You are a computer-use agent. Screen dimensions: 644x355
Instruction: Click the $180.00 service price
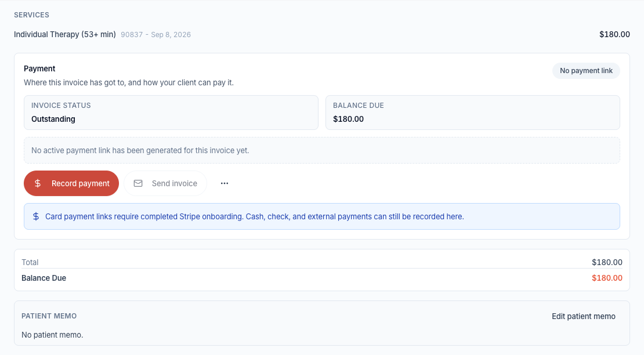[614, 34]
